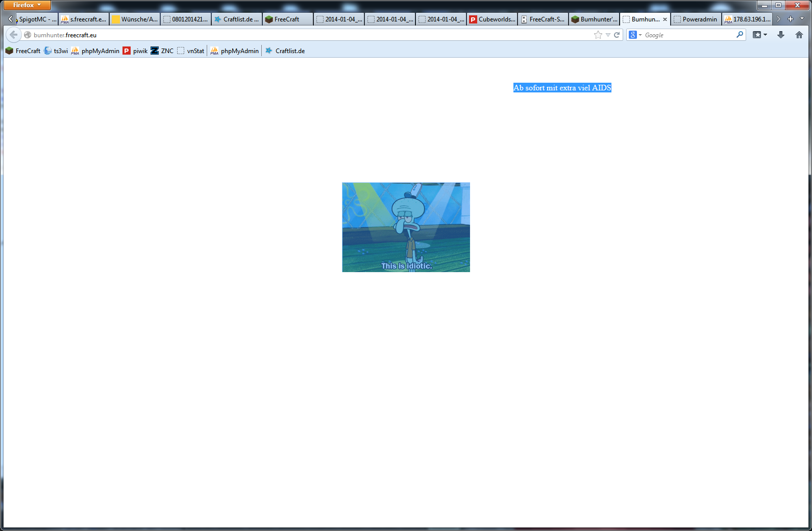Open the piwik bookmark
This screenshot has height=531, width=812.
[135, 51]
